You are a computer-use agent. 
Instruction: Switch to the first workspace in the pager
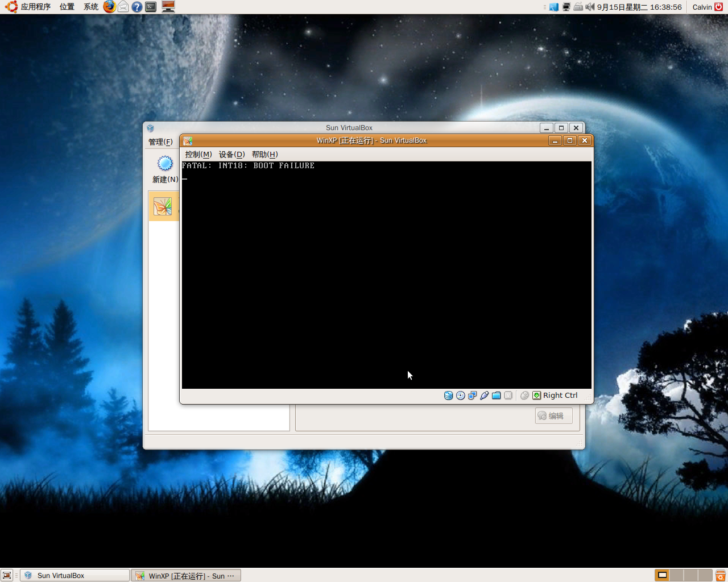point(662,575)
